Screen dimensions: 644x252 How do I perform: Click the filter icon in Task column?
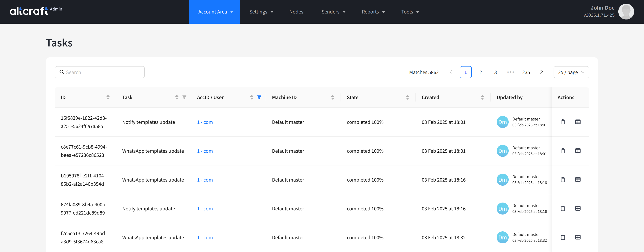click(184, 97)
